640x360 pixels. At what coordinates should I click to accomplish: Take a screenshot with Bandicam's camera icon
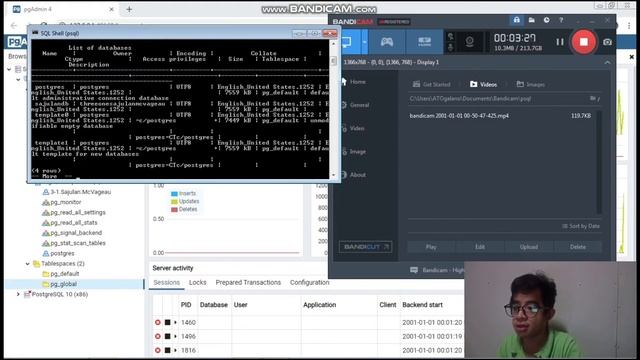click(607, 42)
